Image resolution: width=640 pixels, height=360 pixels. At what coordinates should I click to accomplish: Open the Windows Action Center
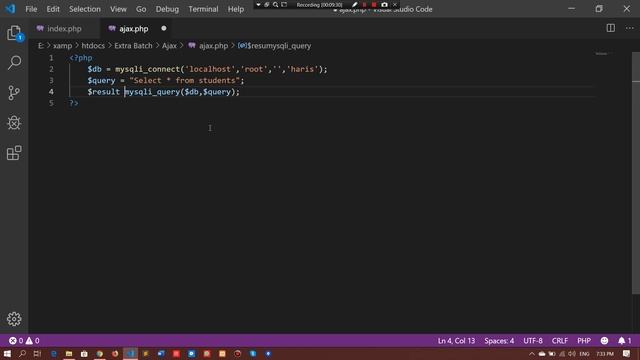point(627,353)
